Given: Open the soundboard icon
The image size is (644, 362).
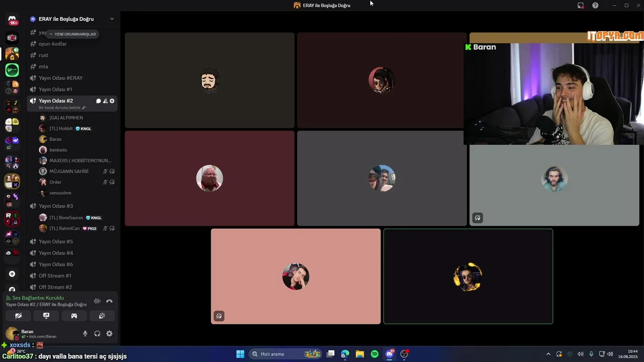Looking at the screenshot, I should pos(102,316).
